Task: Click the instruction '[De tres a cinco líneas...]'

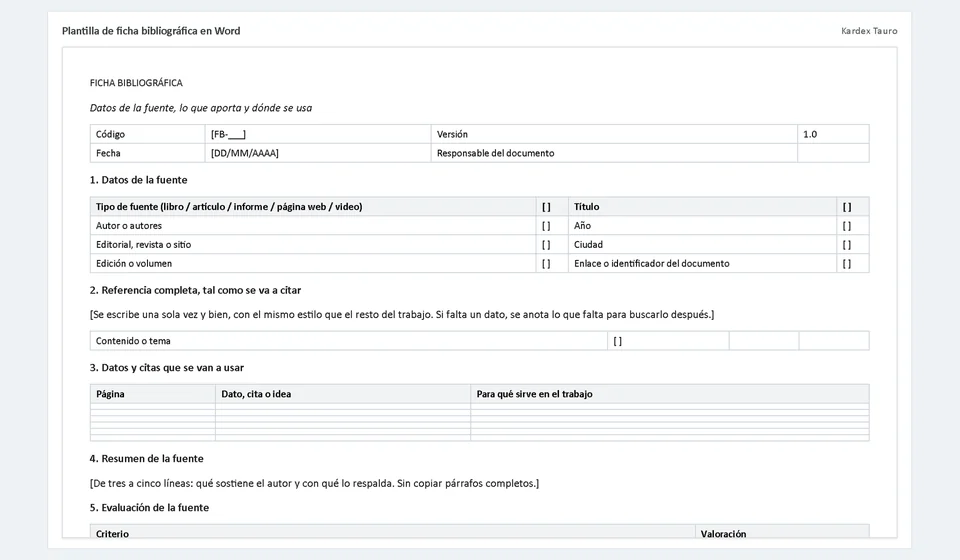Action: pyautogui.click(x=314, y=483)
